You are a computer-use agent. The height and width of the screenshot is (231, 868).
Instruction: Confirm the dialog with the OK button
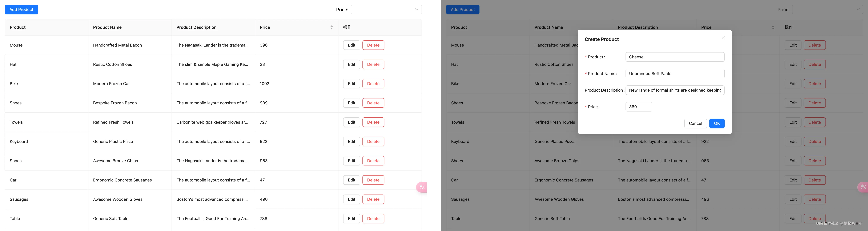click(717, 123)
